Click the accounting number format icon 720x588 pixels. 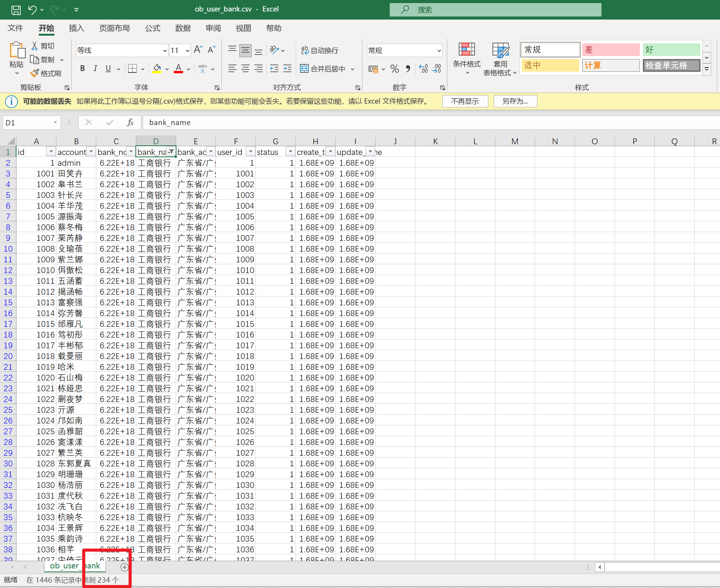pos(373,69)
